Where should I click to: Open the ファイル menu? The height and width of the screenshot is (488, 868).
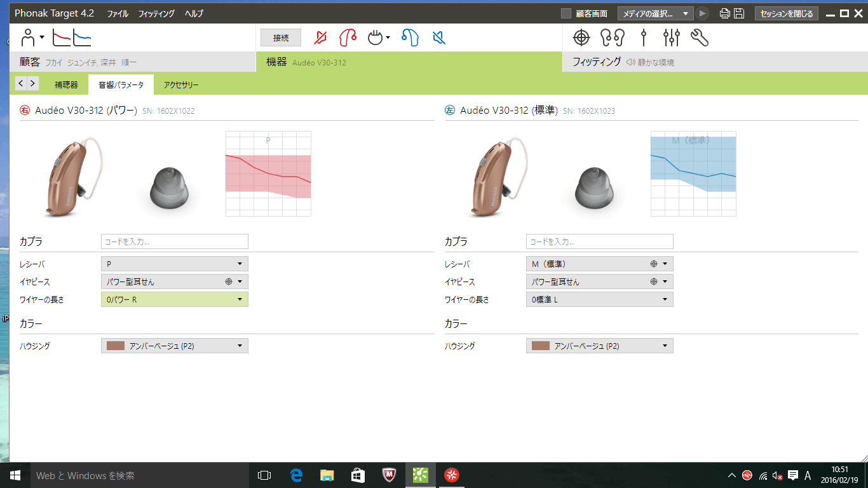pyautogui.click(x=117, y=13)
